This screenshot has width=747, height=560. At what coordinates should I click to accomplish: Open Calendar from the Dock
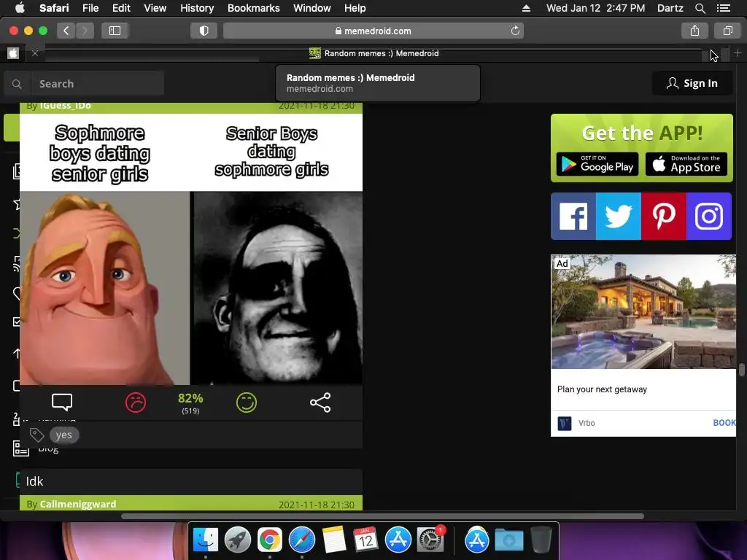[x=366, y=540]
